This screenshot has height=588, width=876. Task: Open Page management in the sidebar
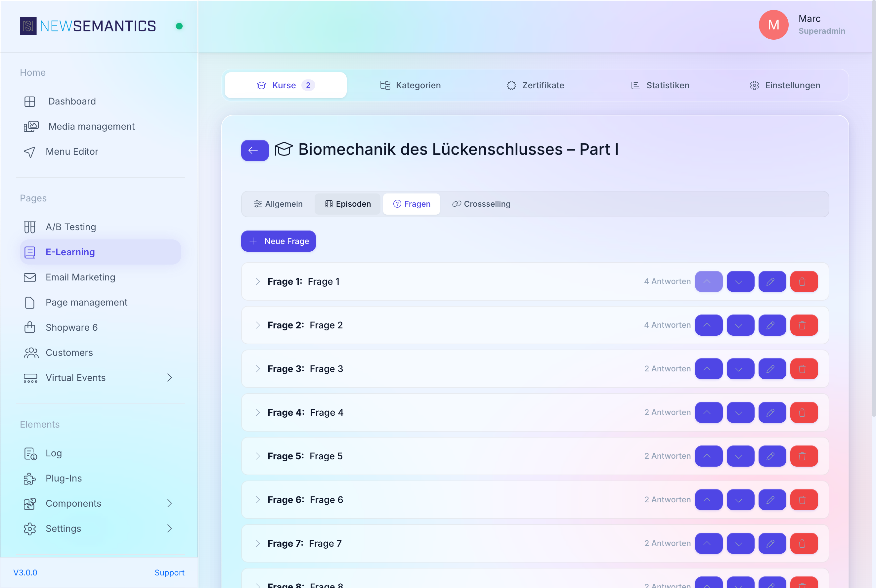pyautogui.click(x=101, y=302)
